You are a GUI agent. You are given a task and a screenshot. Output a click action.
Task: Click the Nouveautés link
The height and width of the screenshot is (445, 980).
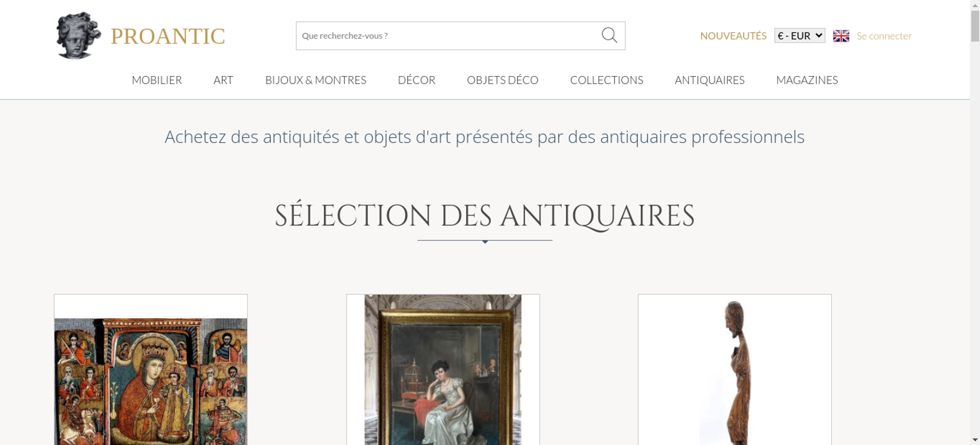click(x=733, y=36)
